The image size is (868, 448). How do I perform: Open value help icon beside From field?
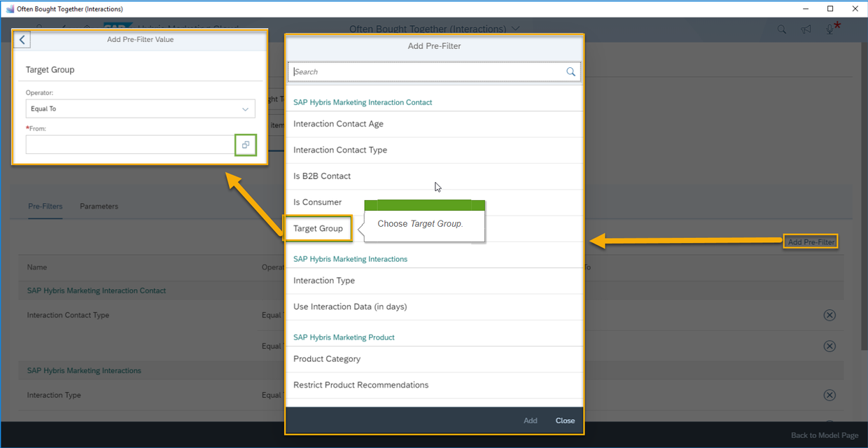[x=246, y=145]
